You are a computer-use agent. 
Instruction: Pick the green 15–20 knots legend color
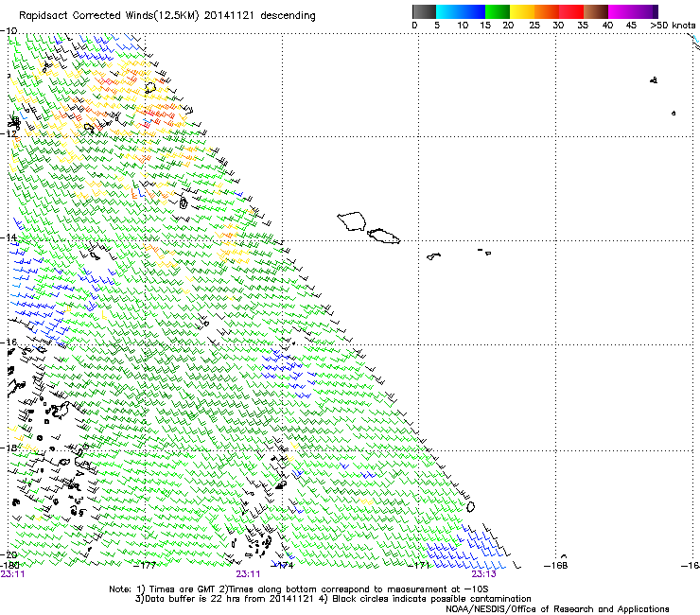tap(498, 11)
